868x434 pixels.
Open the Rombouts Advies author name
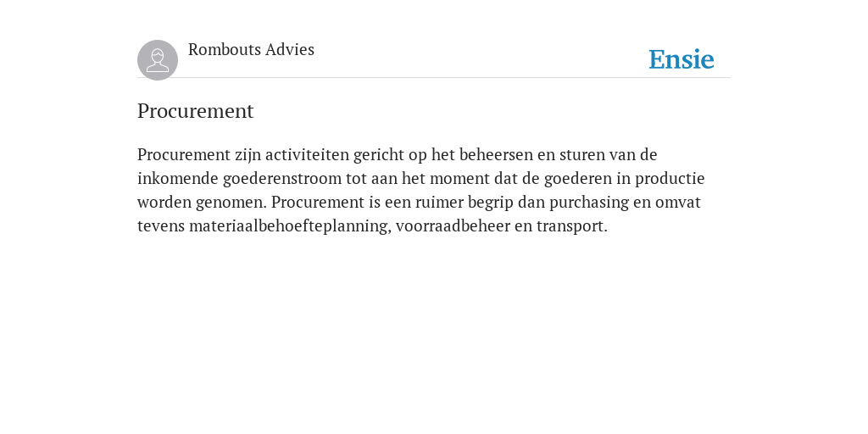(251, 49)
